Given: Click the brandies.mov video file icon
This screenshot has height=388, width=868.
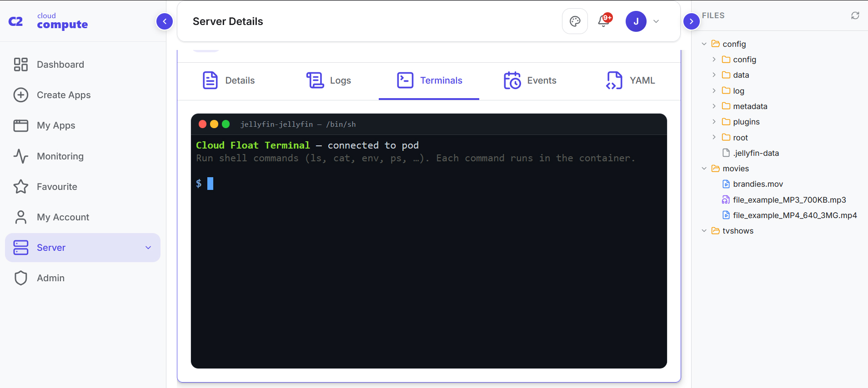Looking at the screenshot, I should click(726, 184).
